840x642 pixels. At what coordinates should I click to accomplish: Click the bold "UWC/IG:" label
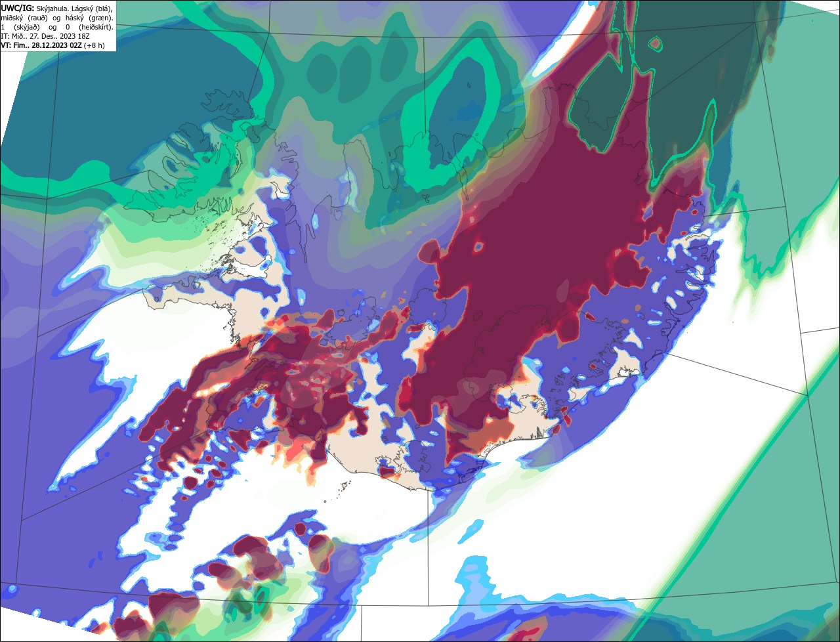click(18, 9)
